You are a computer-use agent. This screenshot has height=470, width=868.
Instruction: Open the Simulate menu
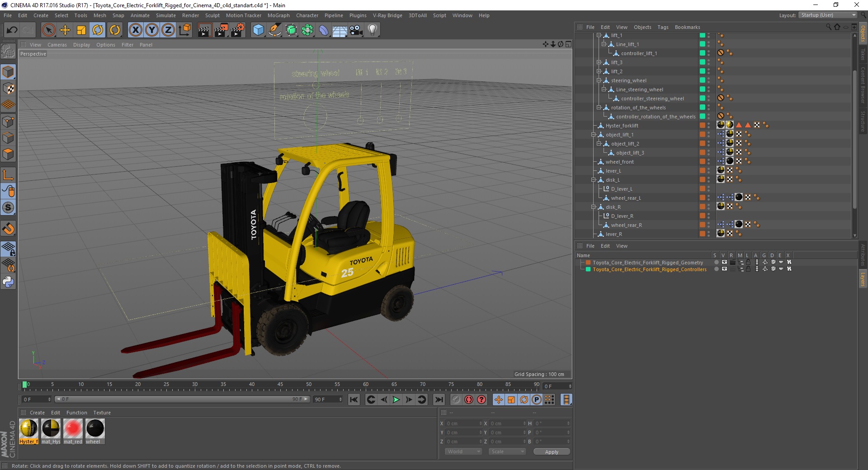click(166, 15)
